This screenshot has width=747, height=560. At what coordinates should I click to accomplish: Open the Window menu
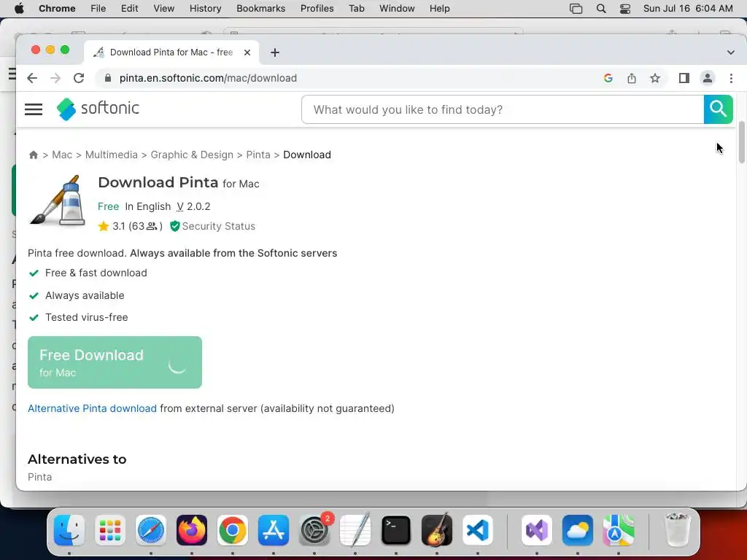point(397,9)
